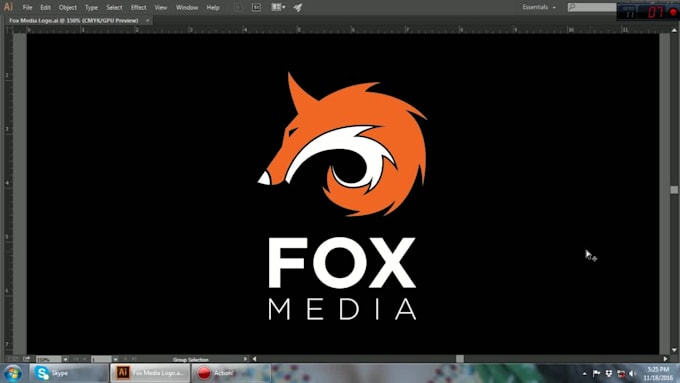Click the Dropbox tray icon
Viewport: 680px width, 383px height.
608,373
